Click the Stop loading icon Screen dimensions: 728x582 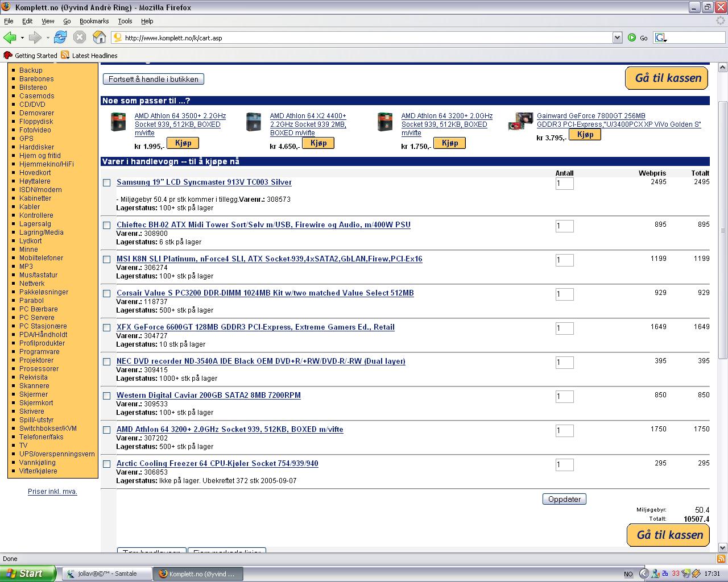(80, 38)
